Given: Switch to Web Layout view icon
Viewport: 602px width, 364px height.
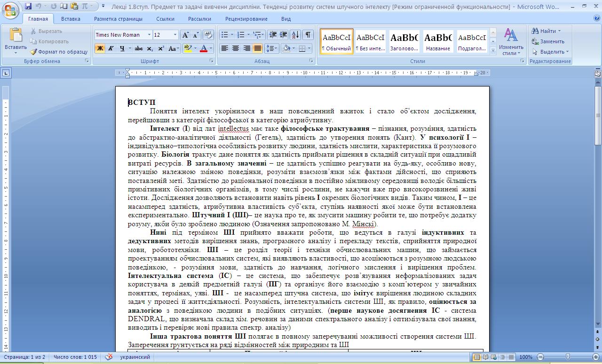Looking at the screenshot, I should [x=494, y=357].
